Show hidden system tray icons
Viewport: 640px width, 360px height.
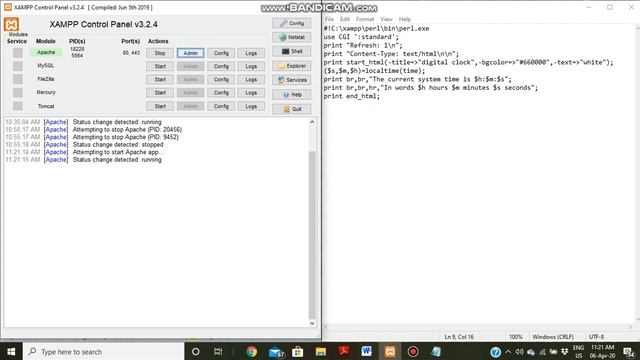pyautogui.click(x=508, y=352)
